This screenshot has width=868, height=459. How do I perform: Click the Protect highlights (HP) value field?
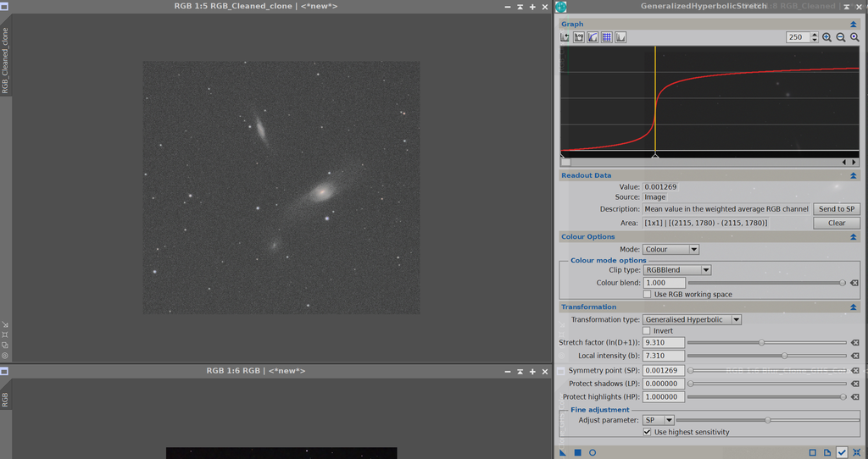point(663,397)
